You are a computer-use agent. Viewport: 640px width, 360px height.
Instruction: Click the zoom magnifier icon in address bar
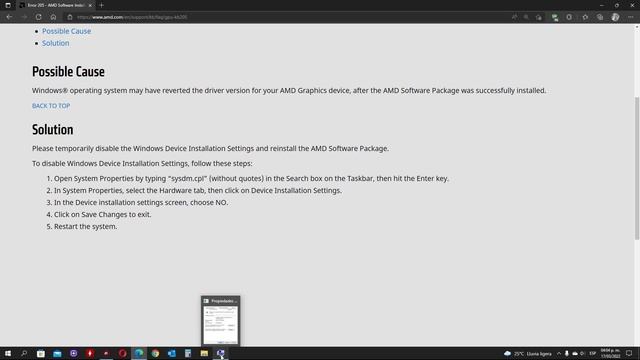point(526,17)
